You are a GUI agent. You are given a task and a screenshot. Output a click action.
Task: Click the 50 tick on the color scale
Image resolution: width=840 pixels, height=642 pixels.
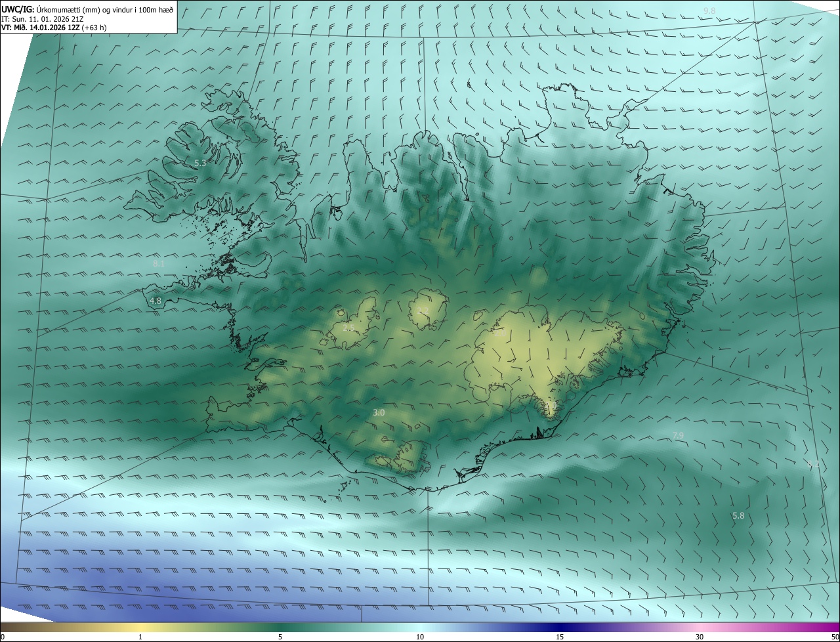pyautogui.click(x=835, y=637)
